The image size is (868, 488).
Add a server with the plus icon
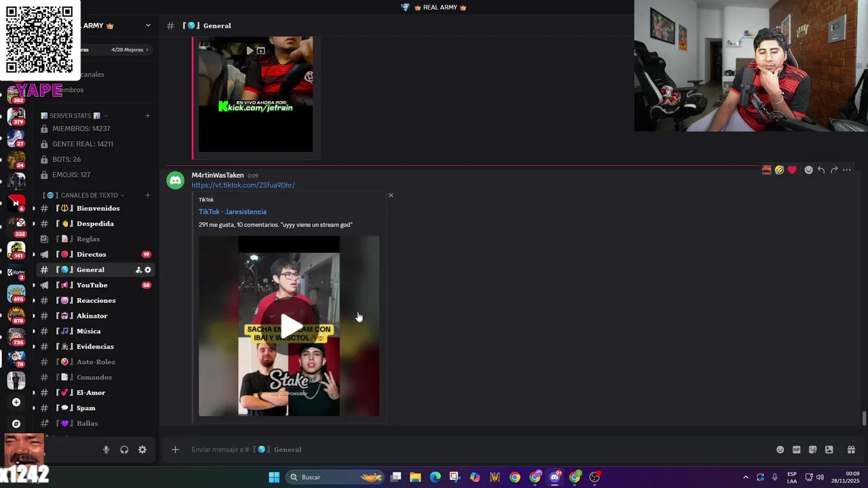pos(16,402)
